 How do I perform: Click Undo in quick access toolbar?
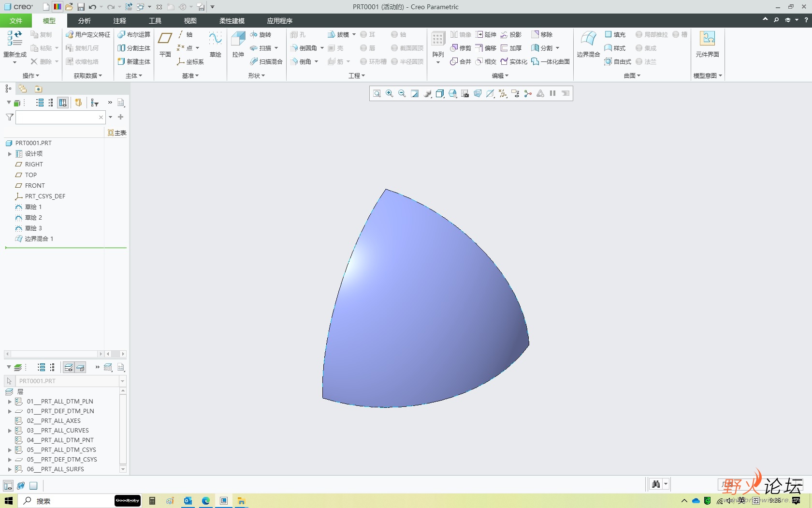(92, 7)
